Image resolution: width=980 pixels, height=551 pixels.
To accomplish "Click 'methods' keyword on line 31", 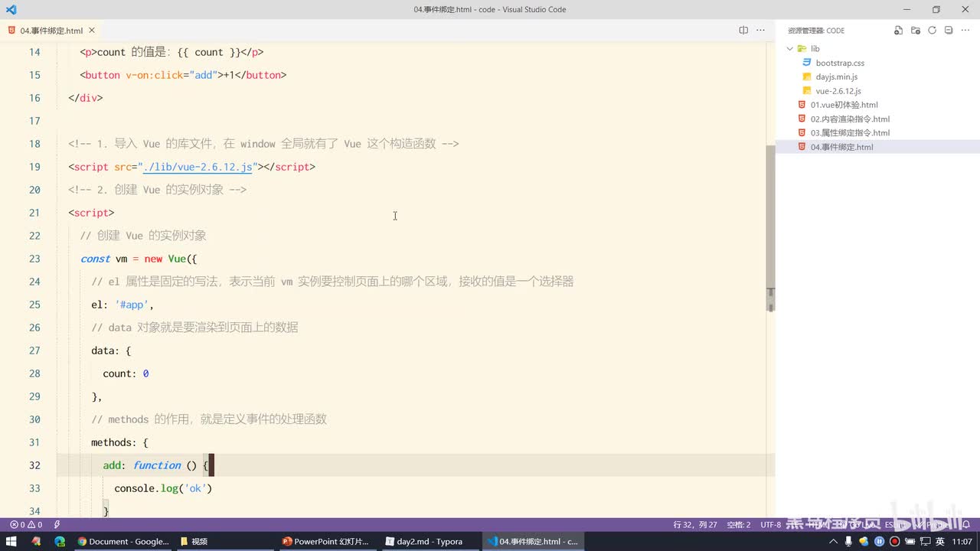I will tap(113, 442).
